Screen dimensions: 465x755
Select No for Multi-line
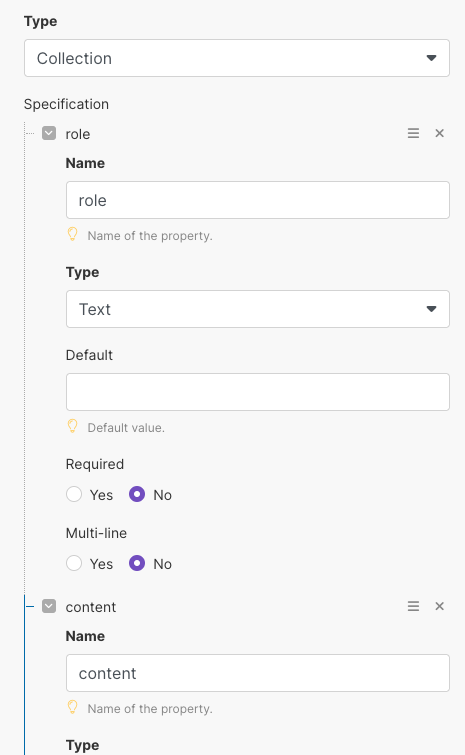pyautogui.click(x=137, y=563)
